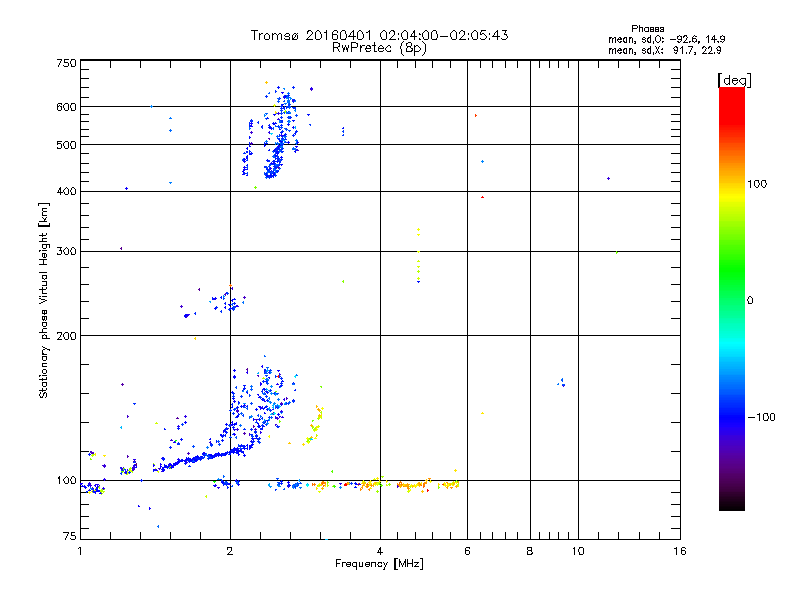Click the plot title 'Tromsø 20160401 02:04:00-02:05:43'
Viewport: 800px width, 600px height.
pos(379,35)
